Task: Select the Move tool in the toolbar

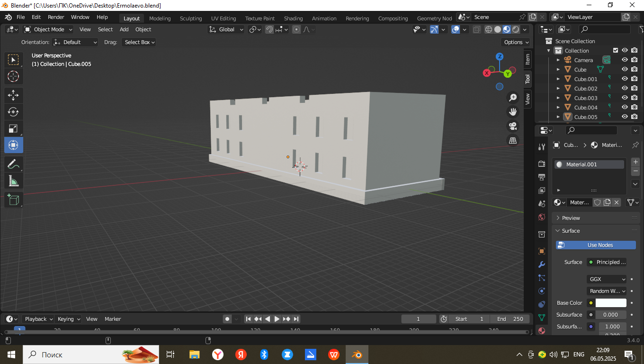Action: click(x=13, y=95)
